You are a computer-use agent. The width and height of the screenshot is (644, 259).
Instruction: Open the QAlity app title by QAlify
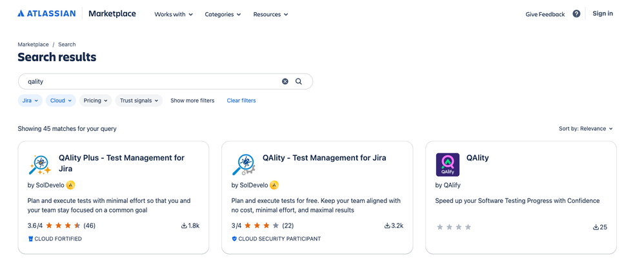point(478,158)
